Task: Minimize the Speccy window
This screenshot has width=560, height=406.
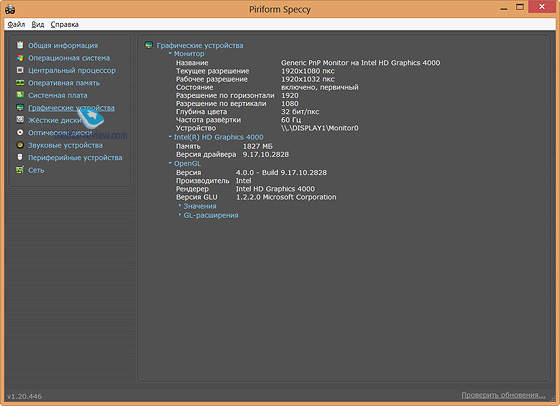Action: click(x=504, y=8)
